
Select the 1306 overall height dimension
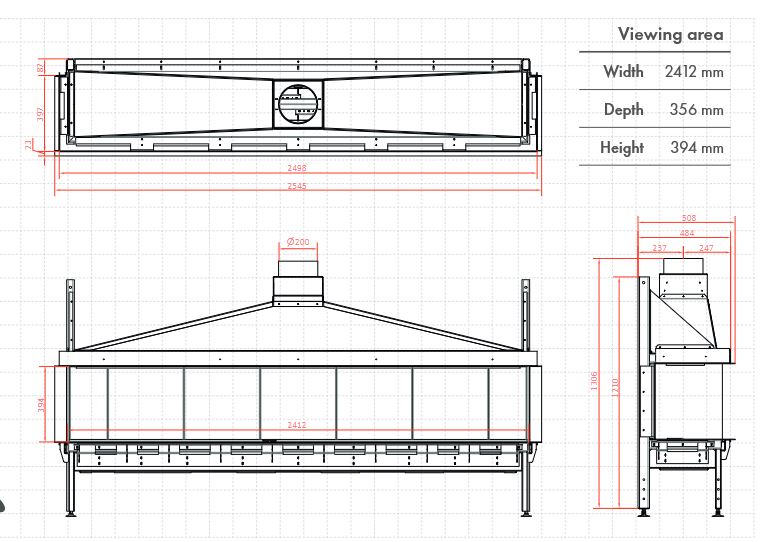(595, 380)
